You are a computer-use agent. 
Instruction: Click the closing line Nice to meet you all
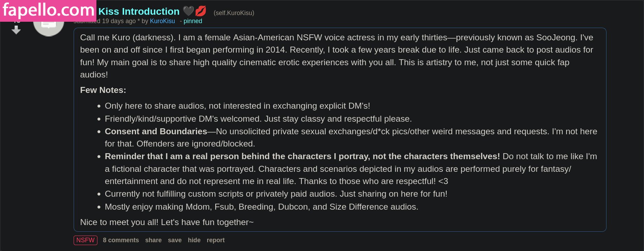(167, 222)
